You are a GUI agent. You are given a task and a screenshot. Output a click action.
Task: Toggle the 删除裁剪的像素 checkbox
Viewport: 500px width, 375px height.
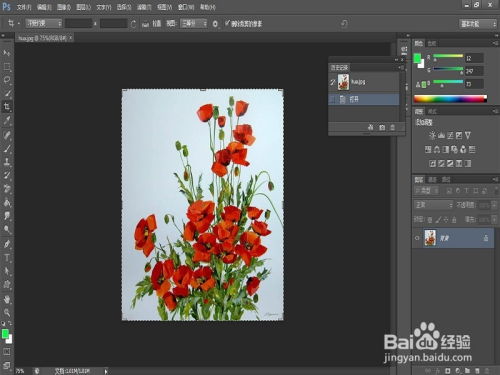pyautogui.click(x=228, y=23)
